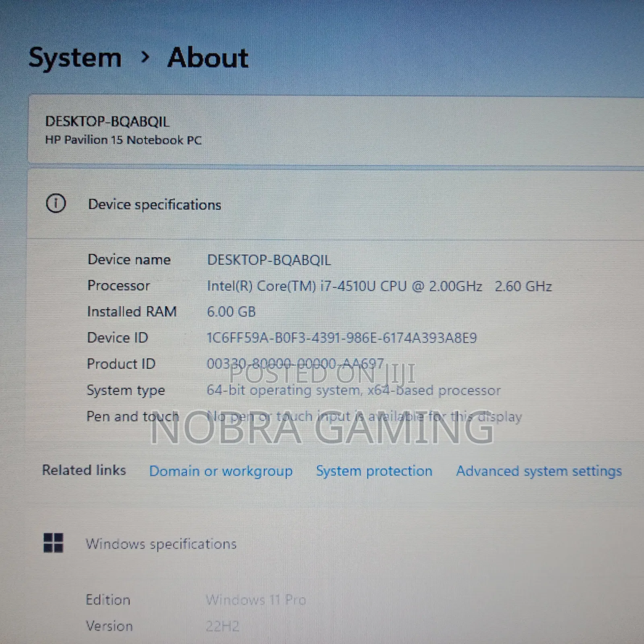Collapse the Device specifications section header
644x644 pixels.
tap(336, 204)
